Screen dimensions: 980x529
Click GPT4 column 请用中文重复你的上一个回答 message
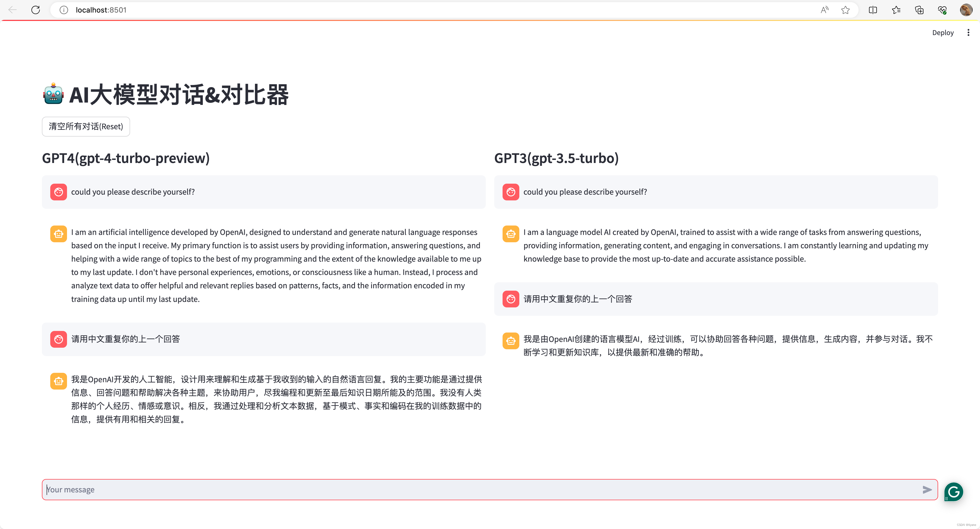(x=264, y=339)
